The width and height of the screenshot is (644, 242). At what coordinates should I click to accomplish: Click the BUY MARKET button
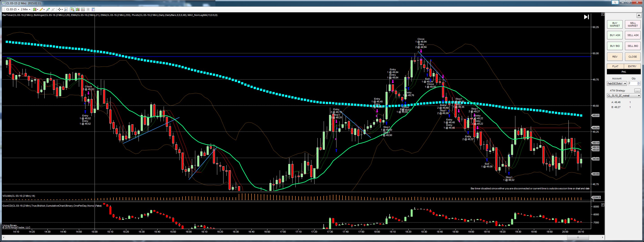(x=615, y=24)
